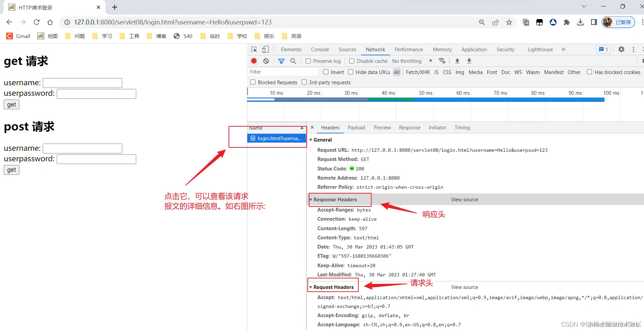The height and width of the screenshot is (330, 644).
Task: Click the network timeline overview bar
Action: click(426, 99)
